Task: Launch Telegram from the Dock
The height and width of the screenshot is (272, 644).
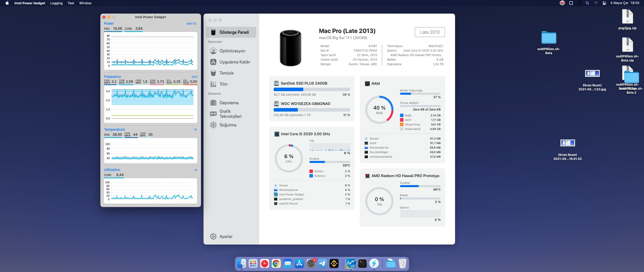Action: pos(323,264)
